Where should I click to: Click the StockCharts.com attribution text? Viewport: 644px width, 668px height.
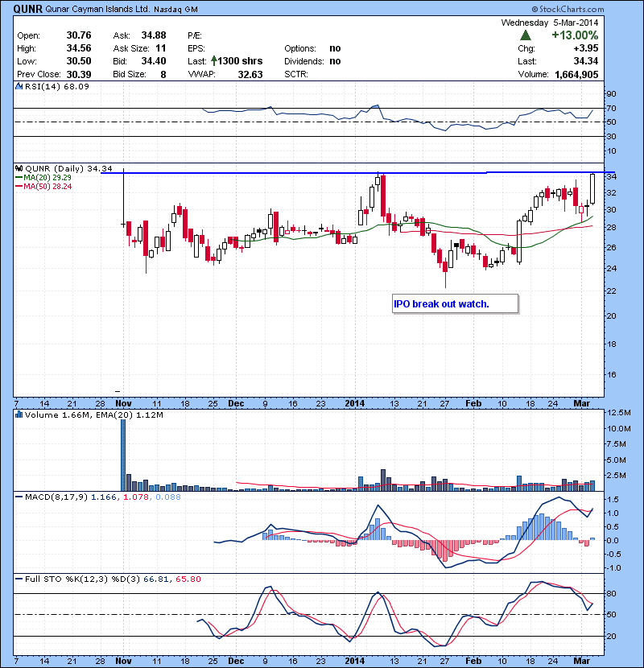click(x=568, y=9)
